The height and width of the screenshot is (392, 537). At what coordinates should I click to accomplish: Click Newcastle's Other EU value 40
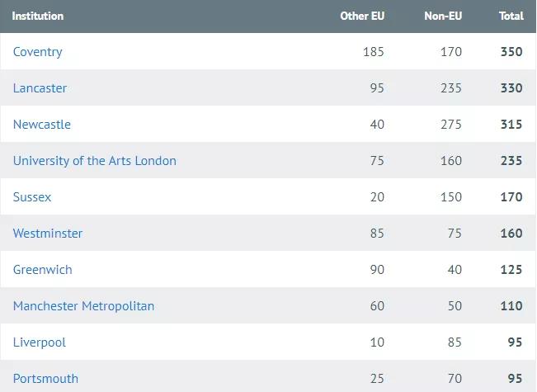pyautogui.click(x=377, y=125)
